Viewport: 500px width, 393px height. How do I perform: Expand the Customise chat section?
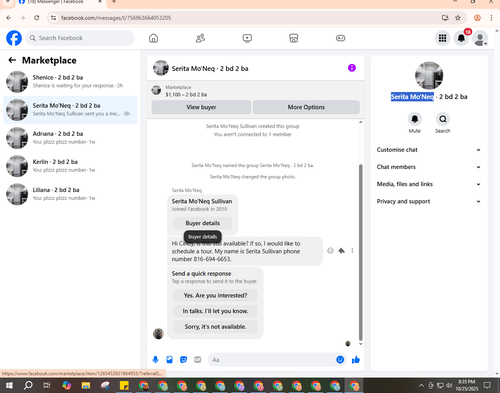(429, 150)
